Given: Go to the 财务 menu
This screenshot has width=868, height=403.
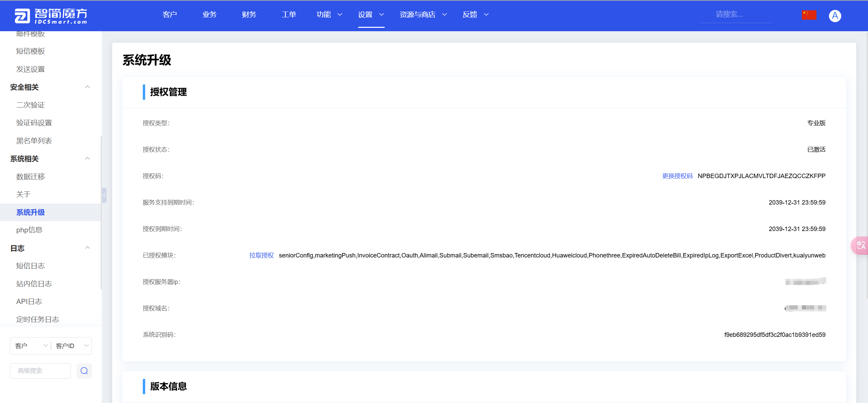Looking at the screenshot, I should point(249,15).
